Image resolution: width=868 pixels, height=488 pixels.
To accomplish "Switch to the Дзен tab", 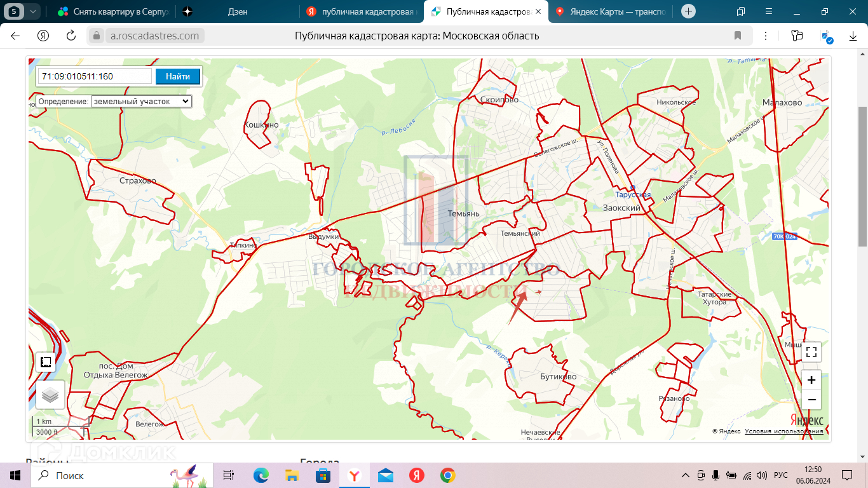I will (x=238, y=11).
